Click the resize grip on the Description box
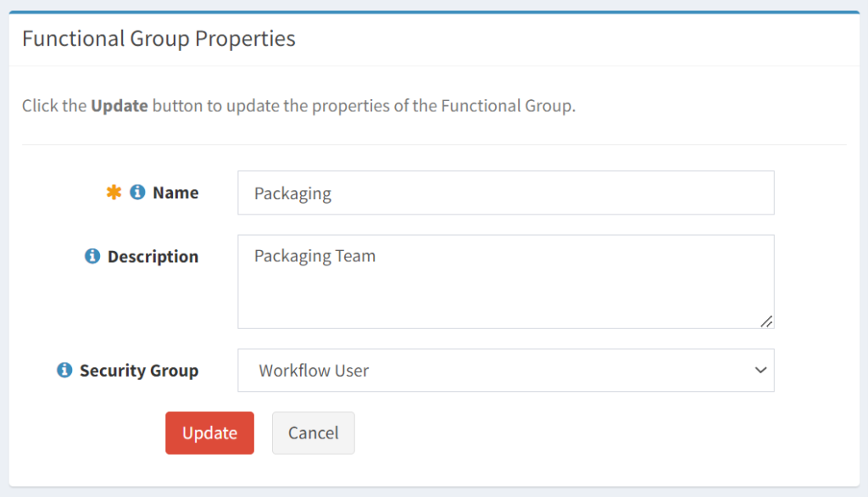 (767, 321)
